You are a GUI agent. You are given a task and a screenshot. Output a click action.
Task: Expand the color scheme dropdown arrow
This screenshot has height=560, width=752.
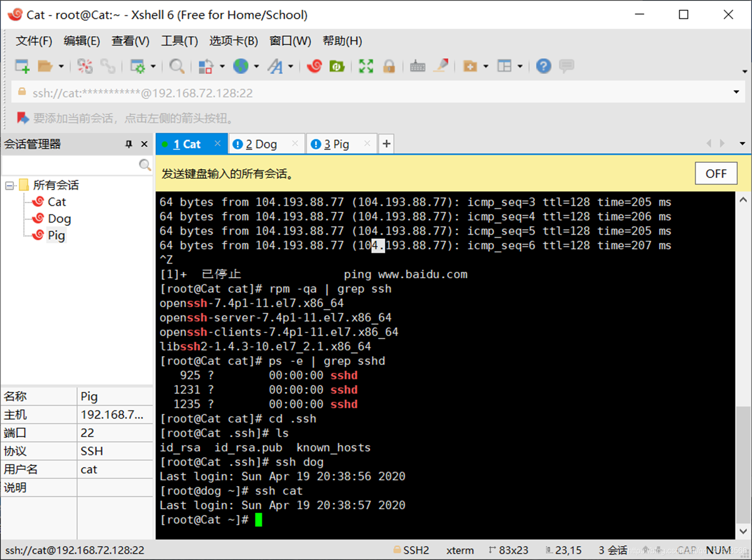(x=222, y=66)
